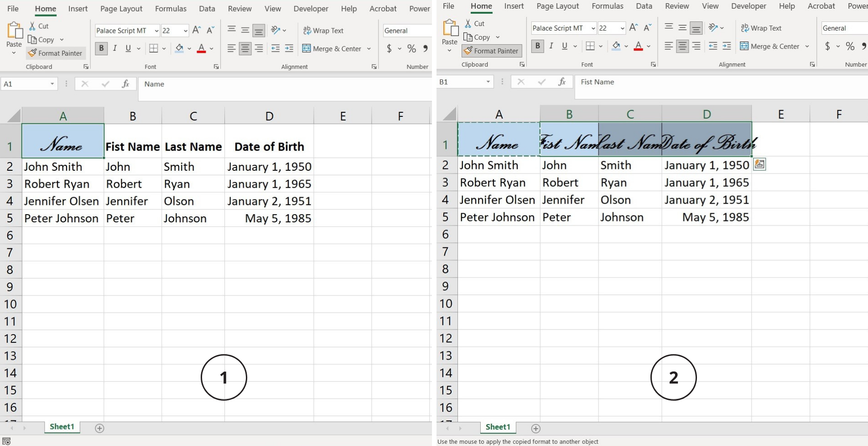Click Increase Indent icon in left window
Screen dimensions: 868x446
click(289, 48)
